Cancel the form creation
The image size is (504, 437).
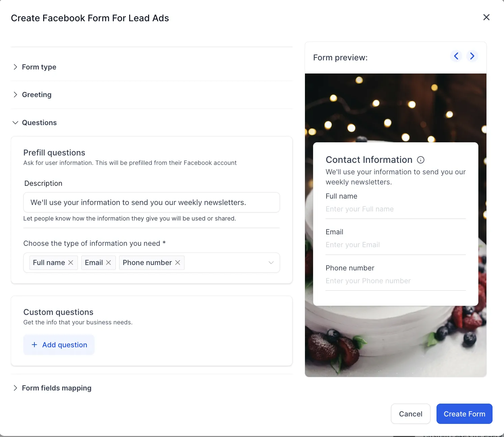[411, 414]
